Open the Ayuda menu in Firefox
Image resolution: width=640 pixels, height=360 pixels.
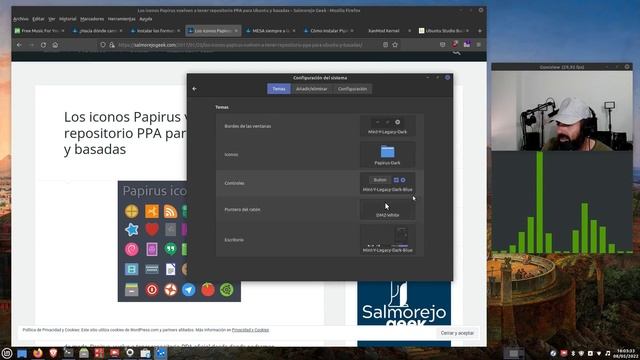coord(146,19)
